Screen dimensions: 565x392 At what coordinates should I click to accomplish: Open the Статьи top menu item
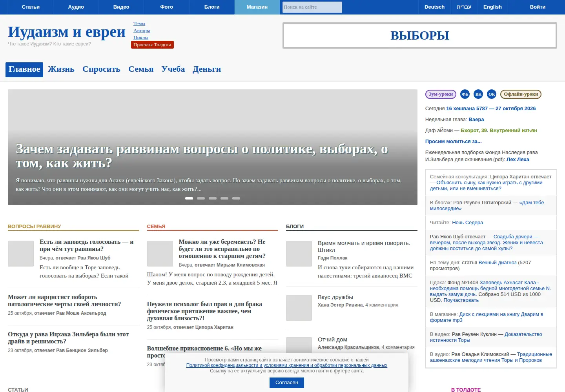coord(31,7)
